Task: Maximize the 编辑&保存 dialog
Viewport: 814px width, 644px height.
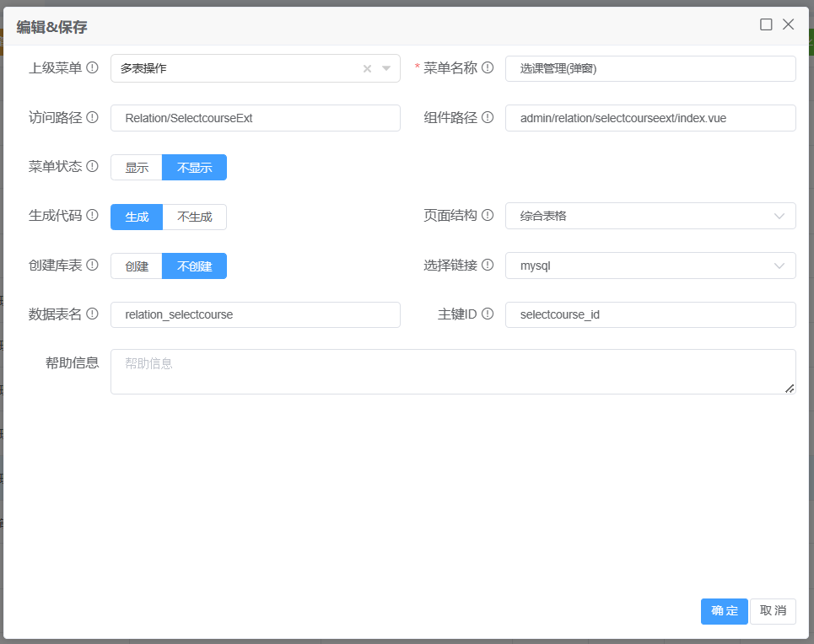Action: coord(766,24)
